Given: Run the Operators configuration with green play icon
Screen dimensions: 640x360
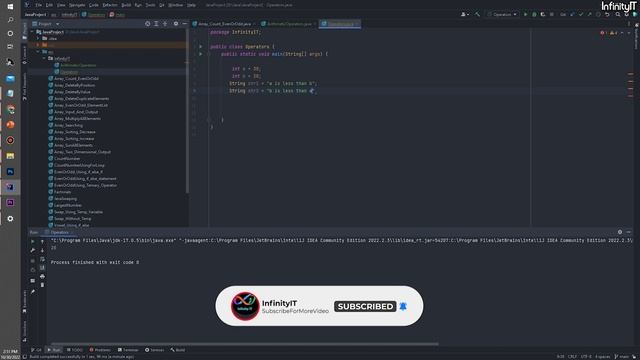Looking at the screenshot, I should click(525, 14).
